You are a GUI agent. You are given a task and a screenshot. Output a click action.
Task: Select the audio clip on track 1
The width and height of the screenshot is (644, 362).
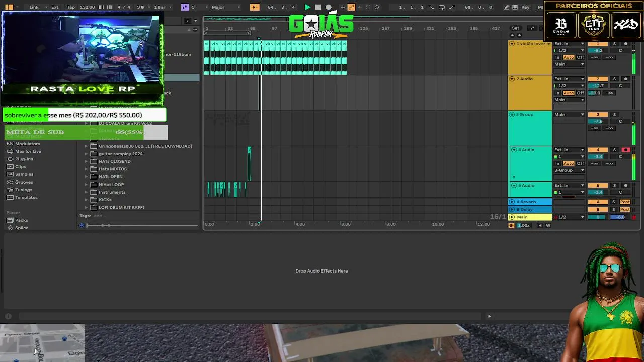tap(275, 58)
